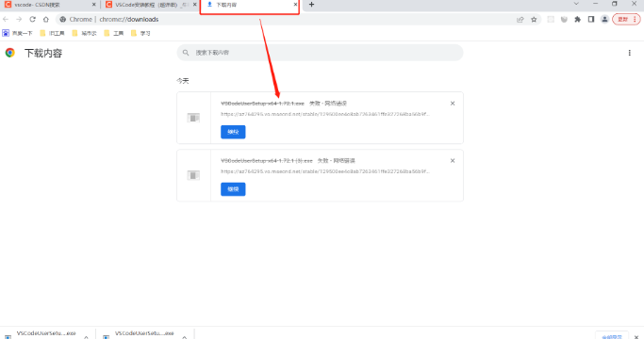644x339 pixels.
Task: Resume the first VSCodeUserSetup download
Action: (233, 132)
